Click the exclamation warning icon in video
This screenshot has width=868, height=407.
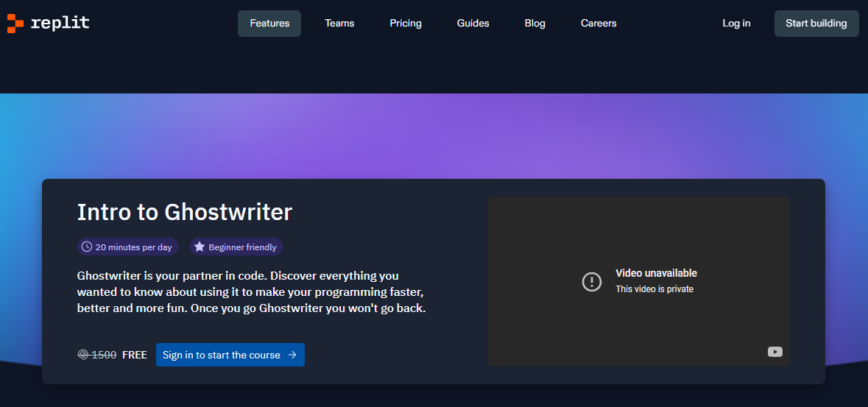[x=592, y=281]
